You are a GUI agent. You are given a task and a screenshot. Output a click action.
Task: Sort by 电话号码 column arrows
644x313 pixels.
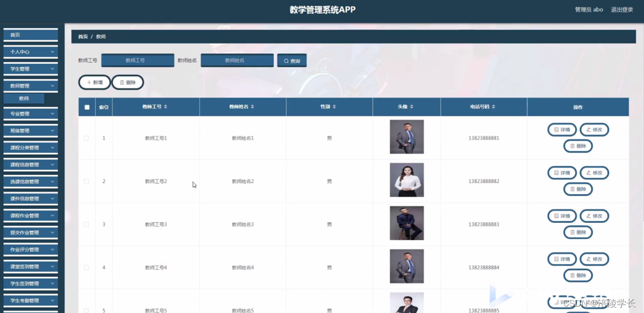494,107
